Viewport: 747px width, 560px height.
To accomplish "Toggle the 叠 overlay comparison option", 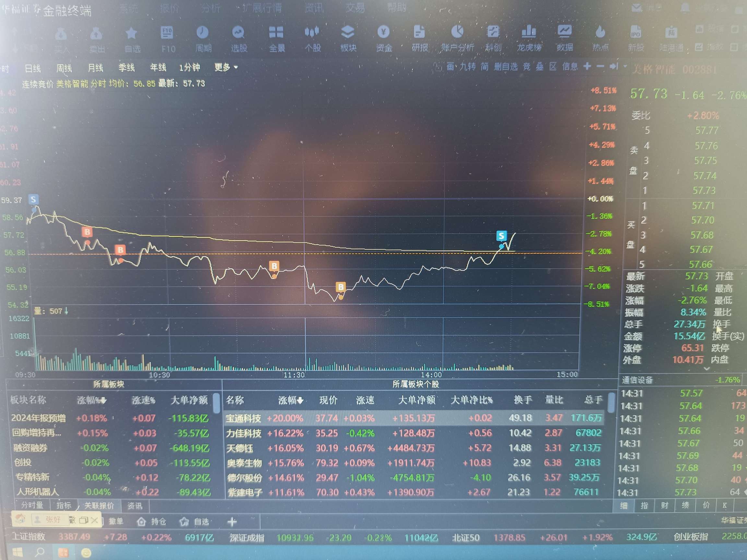I will click(539, 66).
